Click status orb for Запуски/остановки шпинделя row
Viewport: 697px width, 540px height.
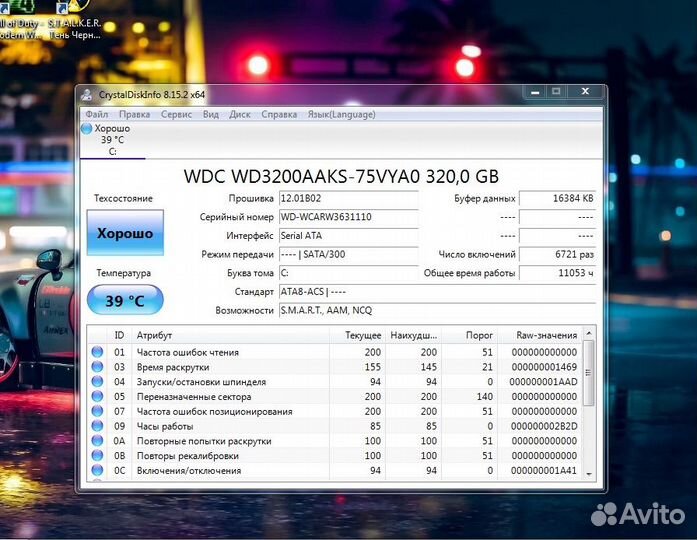[x=97, y=381]
